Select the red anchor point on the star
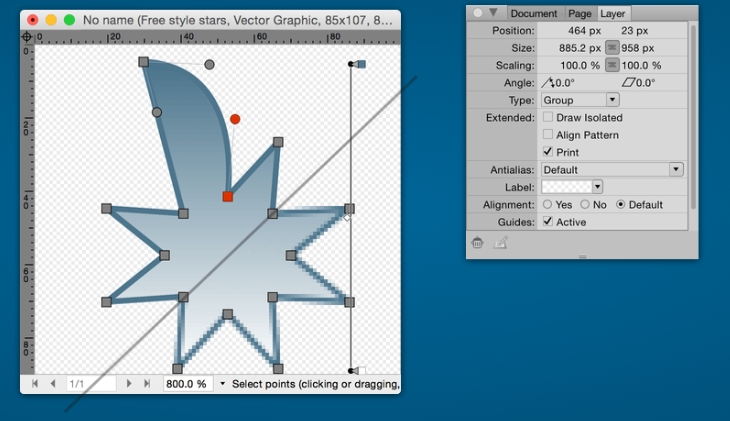Screen dimensions: 730x421 (x=228, y=197)
